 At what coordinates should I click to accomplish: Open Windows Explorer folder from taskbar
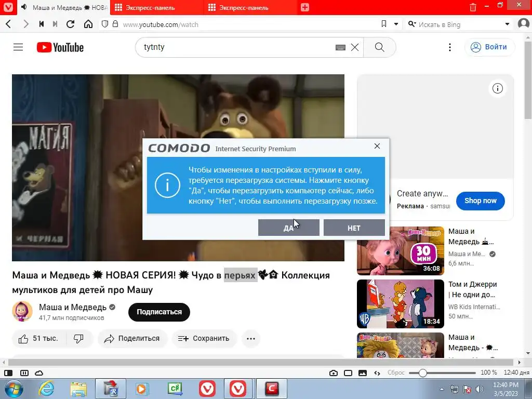coord(78,389)
